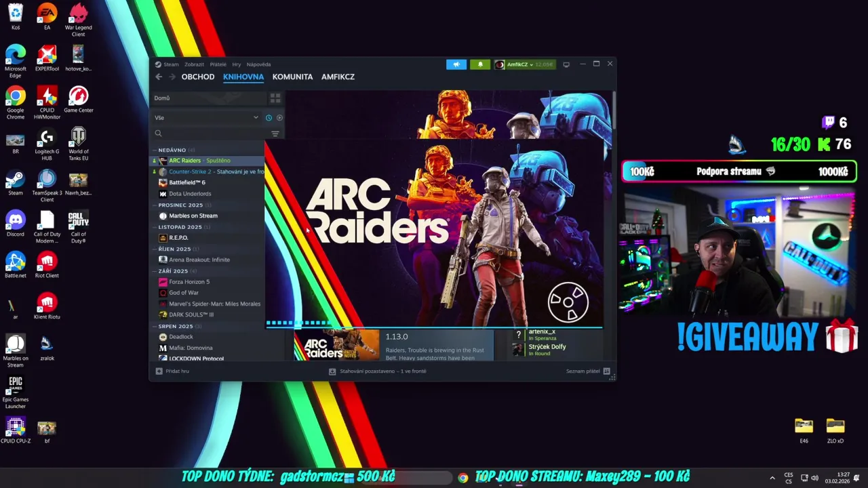Launch World of Tanks EU shortcut
This screenshot has height=488, width=868.
pyautogui.click(x=78, y=144)
